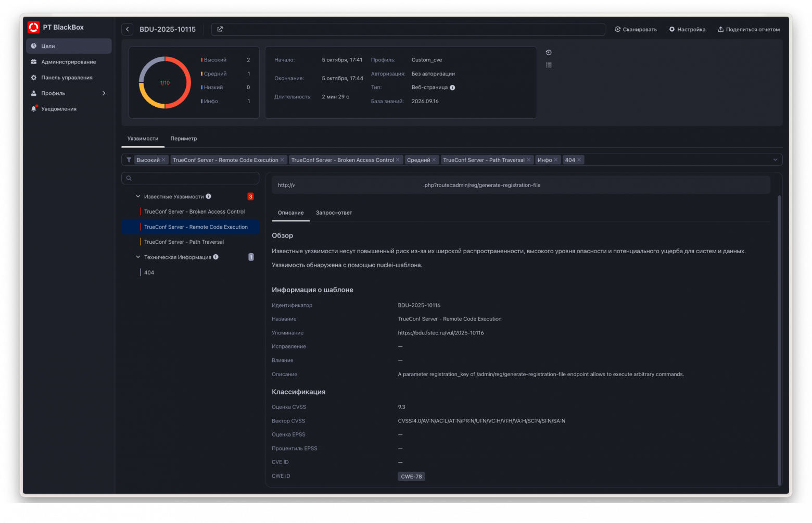Remove the Инфо filter chip
Image resolution: width=812 pixels, height=523 pixels.
pyautogui.click(x=556, y=160)
